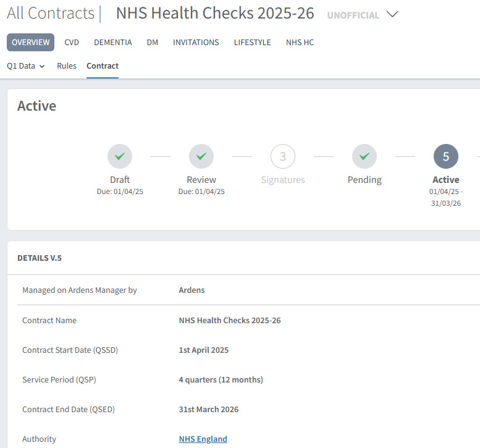Screen dimensions: 480x448
Task: Click the 4 quarters (12 months) value
Action: tap(221, 379)
